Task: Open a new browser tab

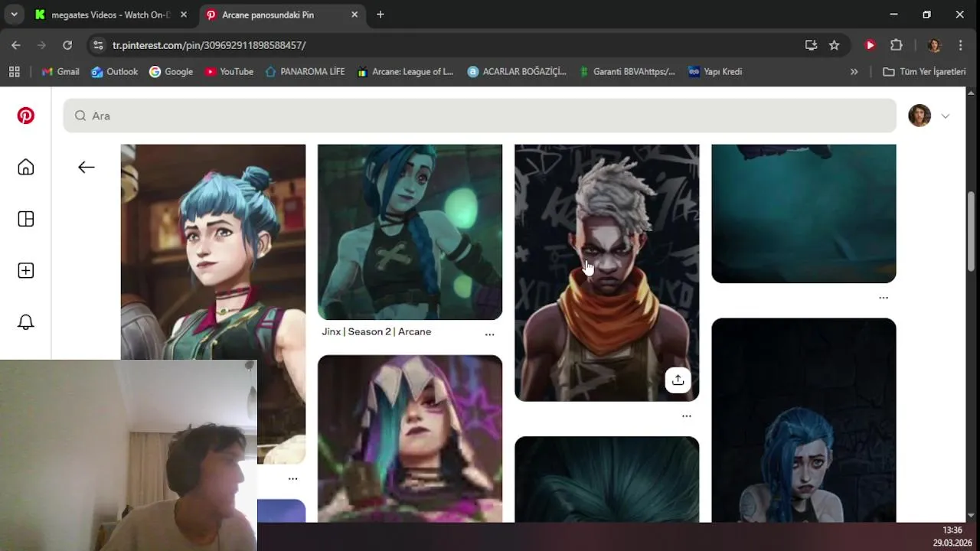Action: pyautogui.click(x=381, y=15)
